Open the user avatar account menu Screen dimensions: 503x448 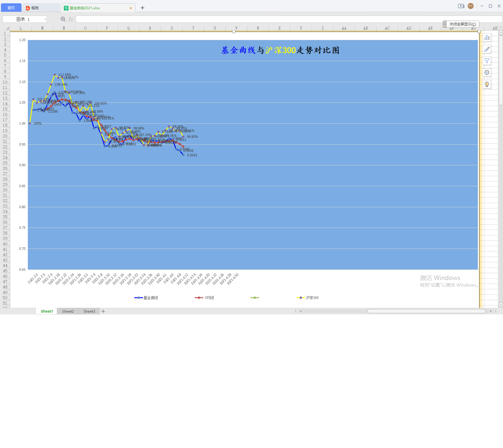click(x=471, y=6)
